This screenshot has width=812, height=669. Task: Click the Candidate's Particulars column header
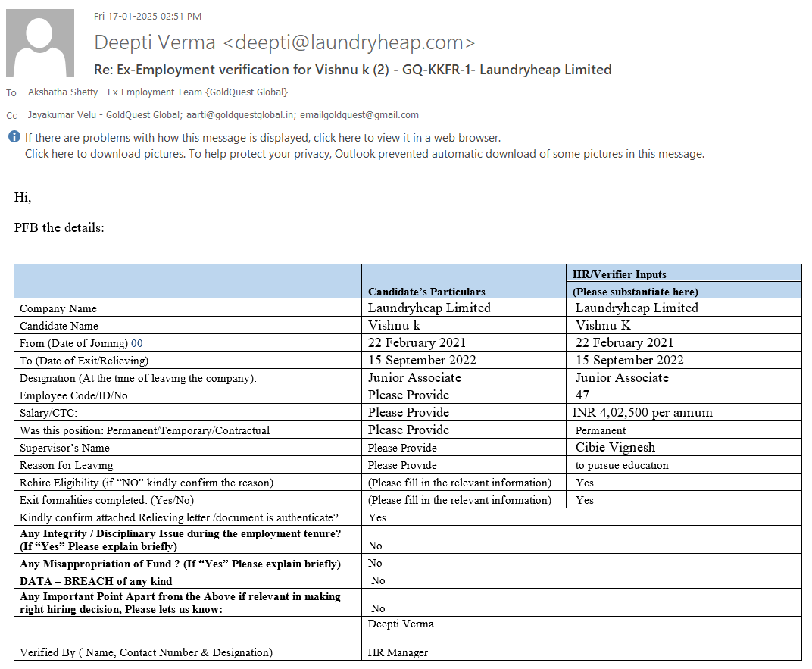tap(426, 292)
